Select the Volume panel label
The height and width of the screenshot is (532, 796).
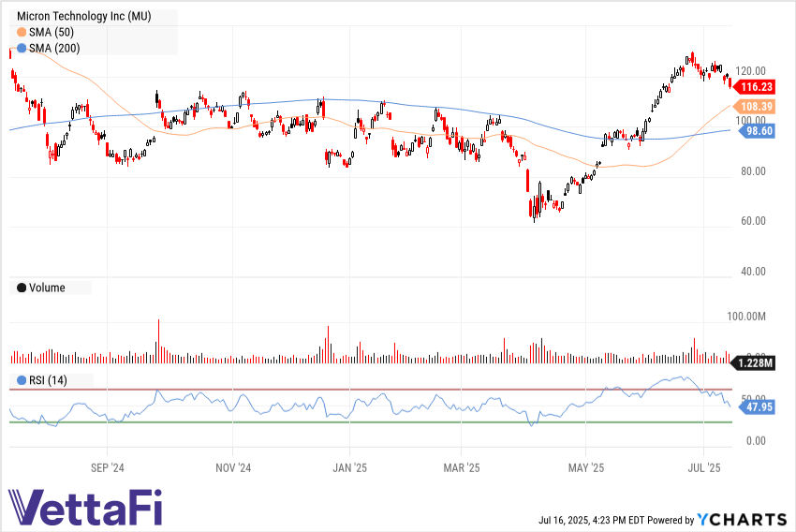(x=47, y=288)
